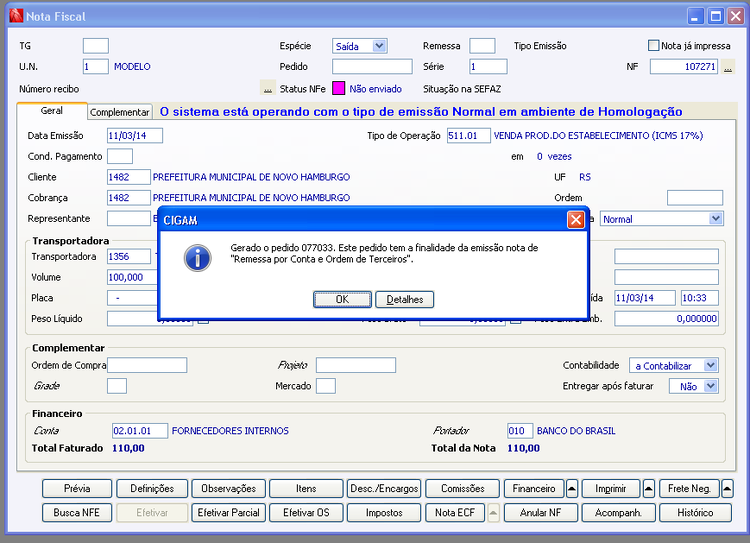
Task: Open the Impostos button
Action: pyautogui.click(x=384, y=513)
